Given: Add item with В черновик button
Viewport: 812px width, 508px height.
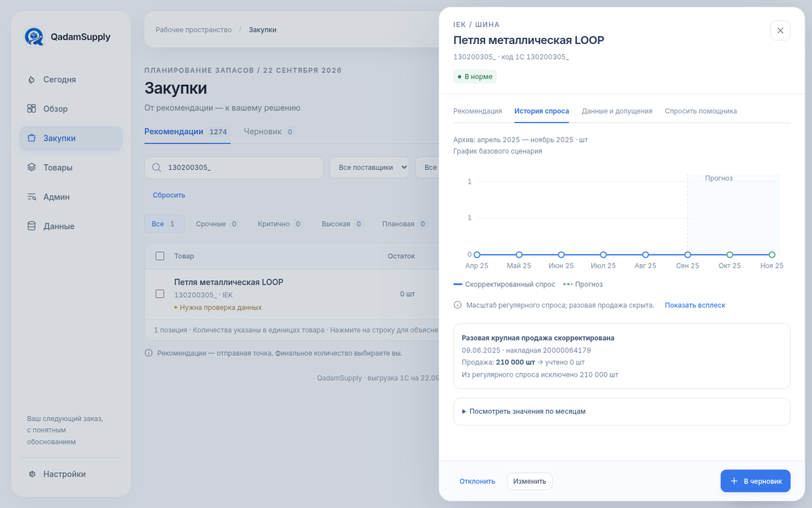Looking at the screenshot, I should pyautogui.click(x=755, y=481).
